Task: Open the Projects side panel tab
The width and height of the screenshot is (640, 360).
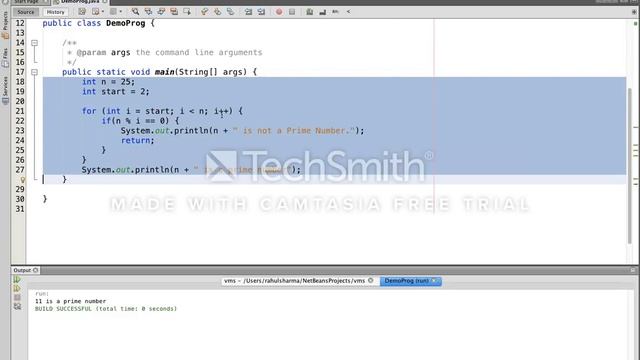Action: pos(5,25)
